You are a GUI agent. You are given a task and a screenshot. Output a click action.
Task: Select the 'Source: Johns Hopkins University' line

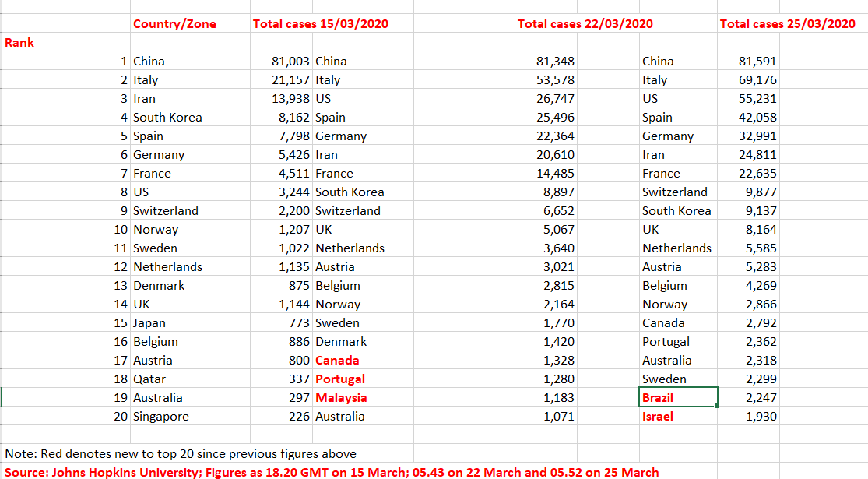pyautogui.click(x=332, y=472)
